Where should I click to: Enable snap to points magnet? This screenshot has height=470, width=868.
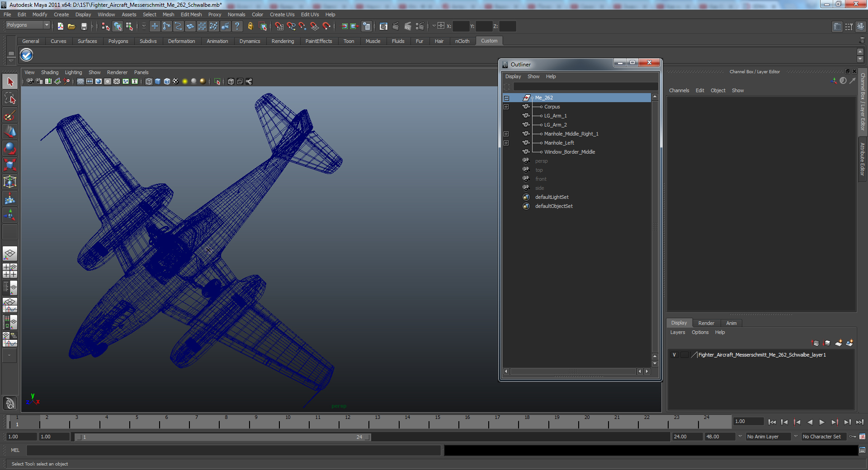(302, 26)
